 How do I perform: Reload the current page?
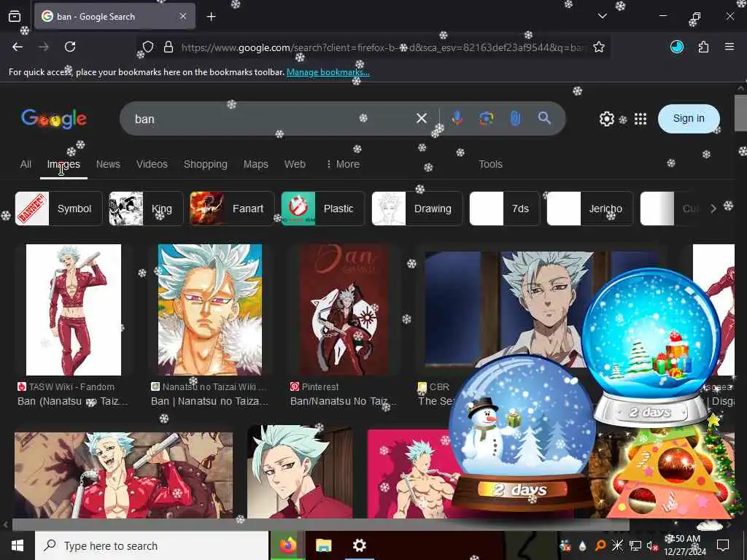tap(70, 47)
